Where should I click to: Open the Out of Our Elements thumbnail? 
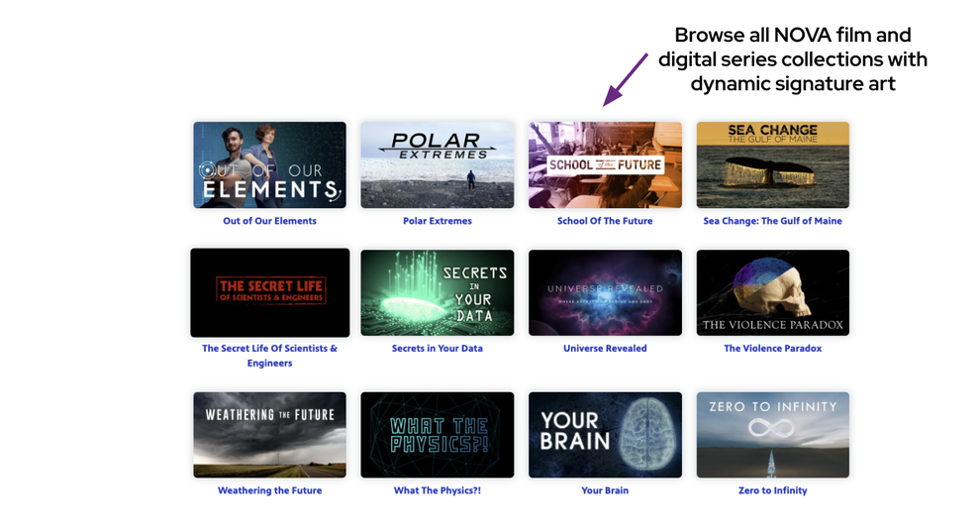[x=269, y=164]
